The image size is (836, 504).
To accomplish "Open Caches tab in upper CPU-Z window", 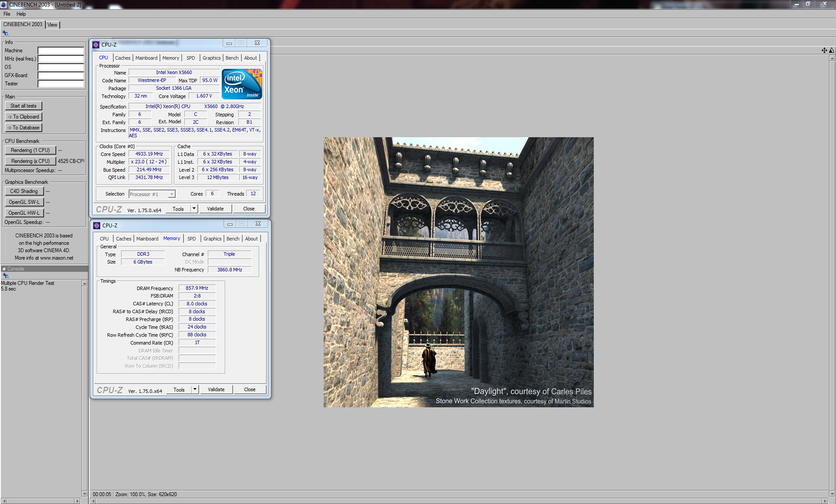I will click(x=122, y=58).
